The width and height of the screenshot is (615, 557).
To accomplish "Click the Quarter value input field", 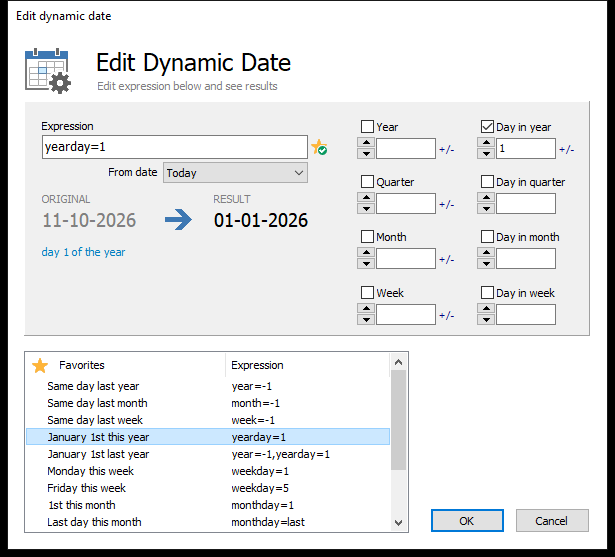I will 406,203.
